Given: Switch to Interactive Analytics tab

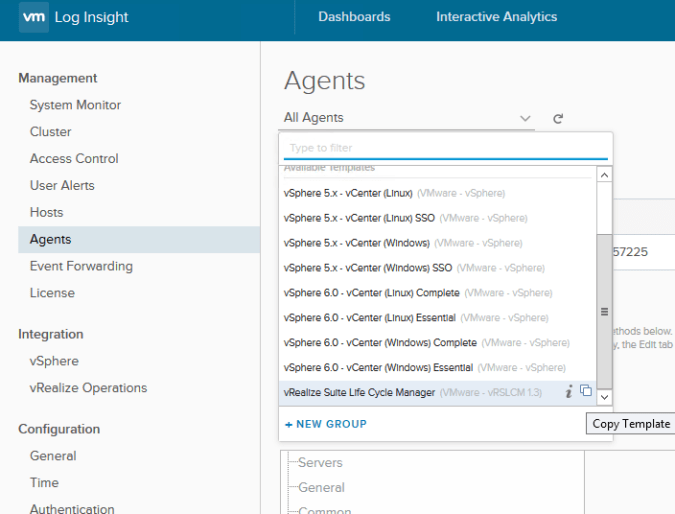Looking at the screenshot, I should [496, 17].
